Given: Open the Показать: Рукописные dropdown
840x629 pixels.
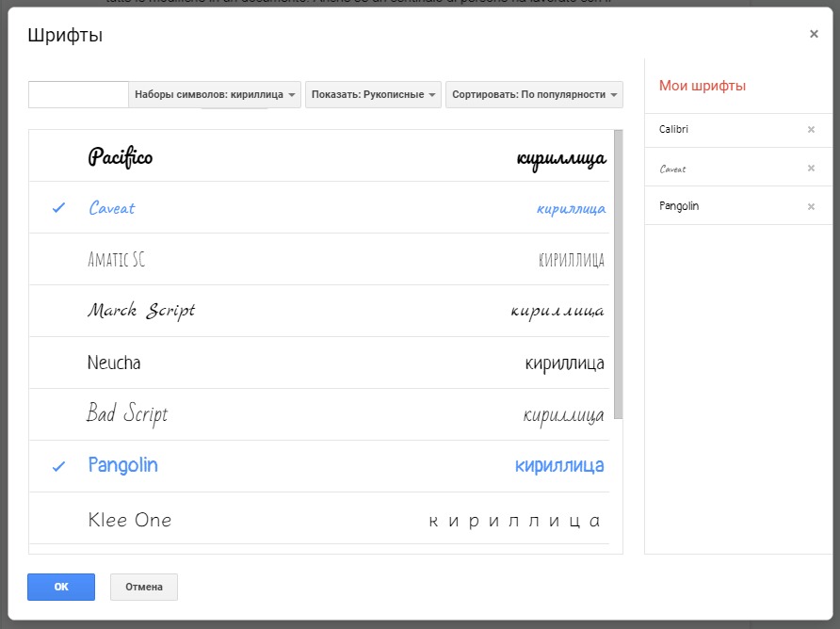Looking at the screenshot, I should [373, 95].
